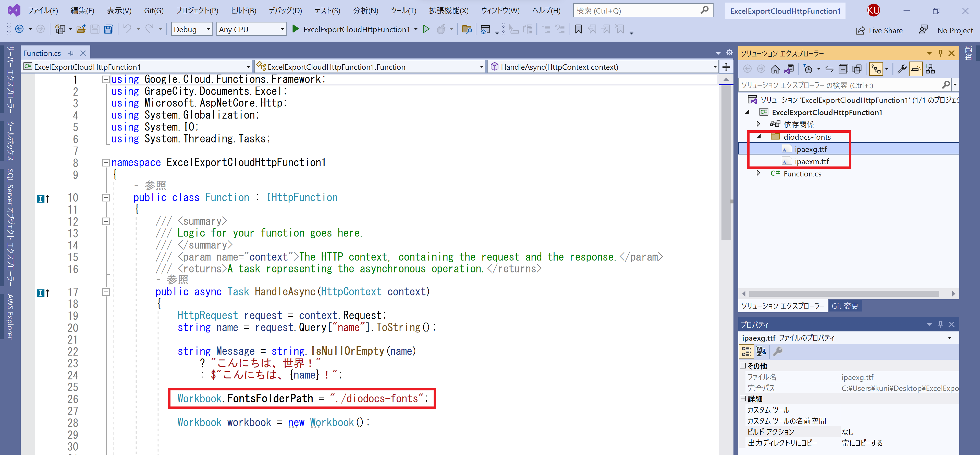Screen dimensions: 980x455
Task: Toggle Categorized view in Properties panel
Action: 746,351
